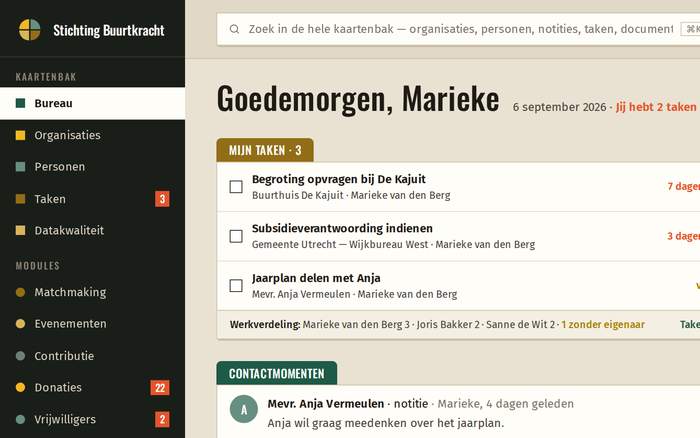
Task: Open the '1 zonder eigenaar' link
Action: pos(603,325)
